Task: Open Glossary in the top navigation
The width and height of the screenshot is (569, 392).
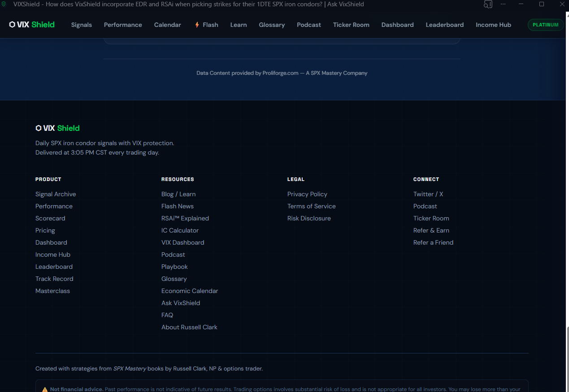Action: click(x=272, y=25)
